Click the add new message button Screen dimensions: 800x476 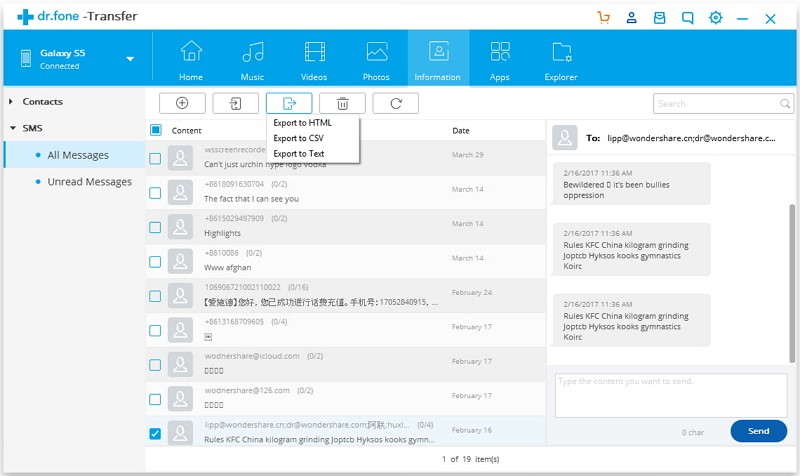[x=182, y=103]
